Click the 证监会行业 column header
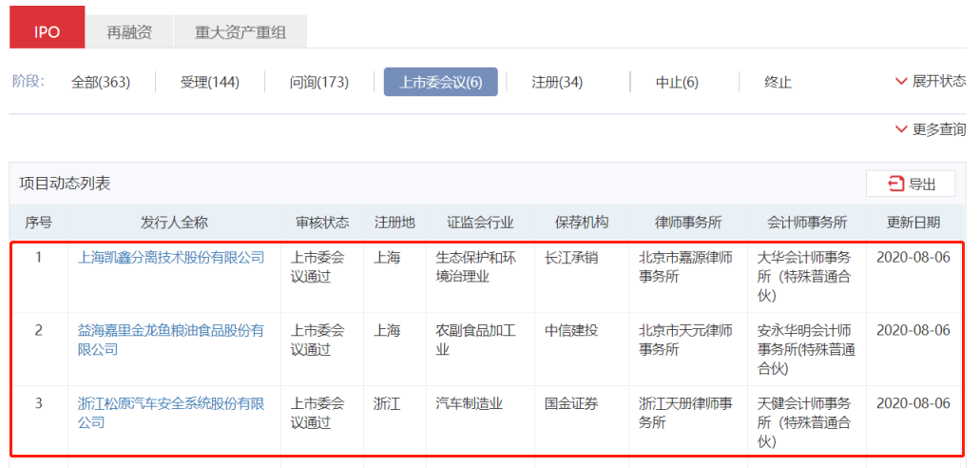 click(480, 223)
